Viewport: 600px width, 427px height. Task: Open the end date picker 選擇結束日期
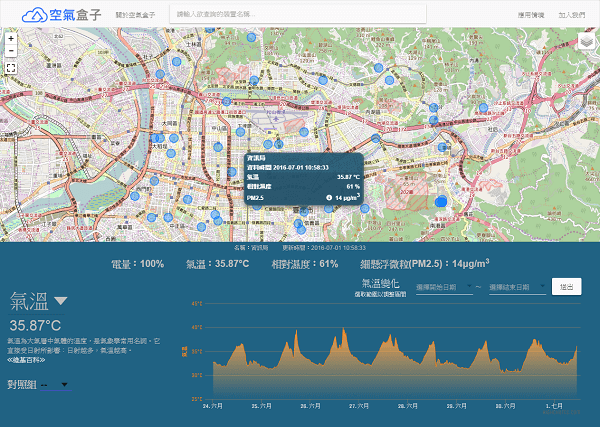(516, 287)
